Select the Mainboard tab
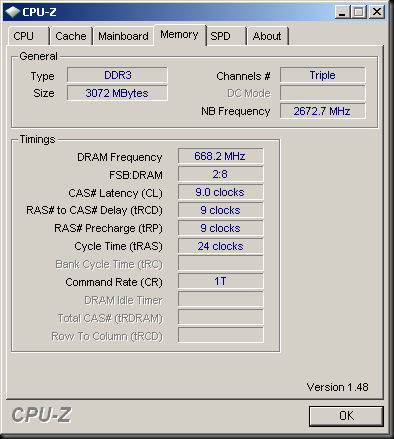 pos(123,36)
